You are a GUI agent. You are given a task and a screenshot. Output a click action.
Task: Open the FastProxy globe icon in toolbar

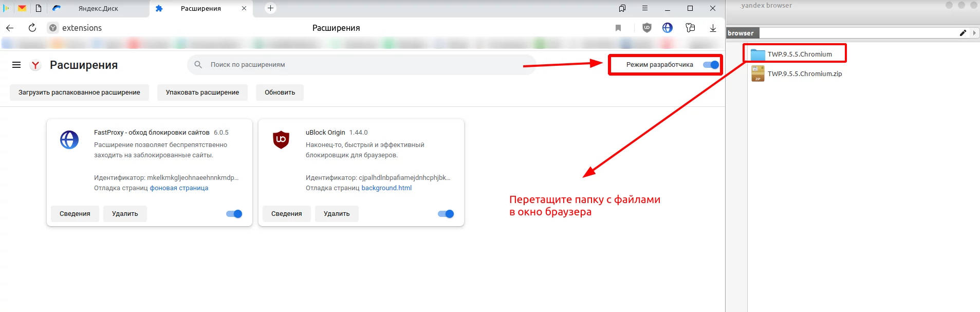click(668, 28)
